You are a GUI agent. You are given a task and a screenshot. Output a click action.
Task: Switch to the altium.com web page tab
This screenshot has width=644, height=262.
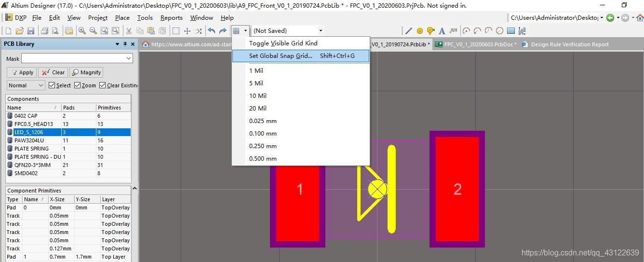[x=187, y=44]
